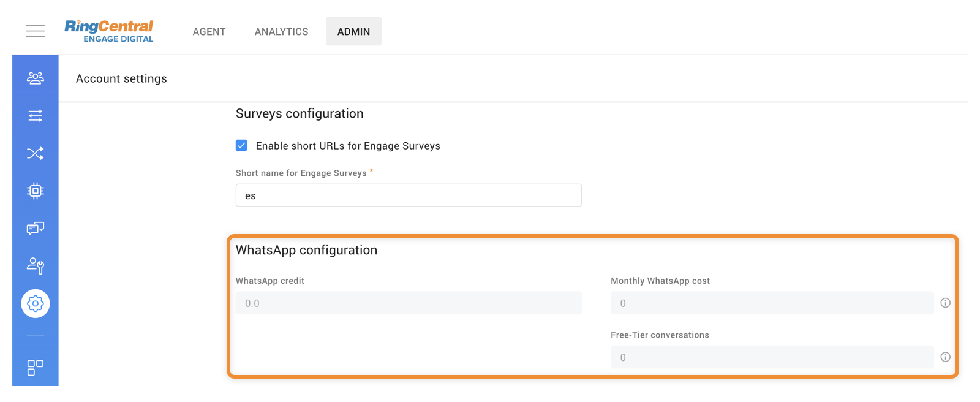Select the gear settings icon in sidebar
Image resolution: width=980 pixels, height=402 pixels.
(x=36, y=303)
